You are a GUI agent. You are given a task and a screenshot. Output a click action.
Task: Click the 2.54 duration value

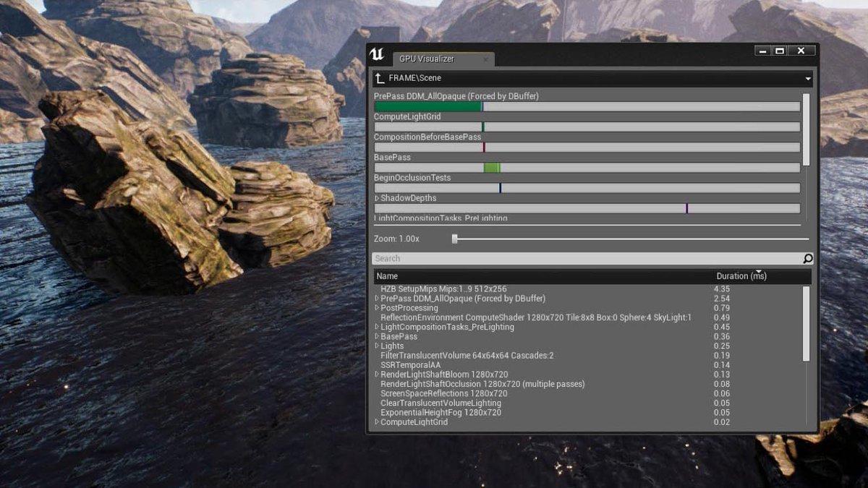[x=722, y=299]
